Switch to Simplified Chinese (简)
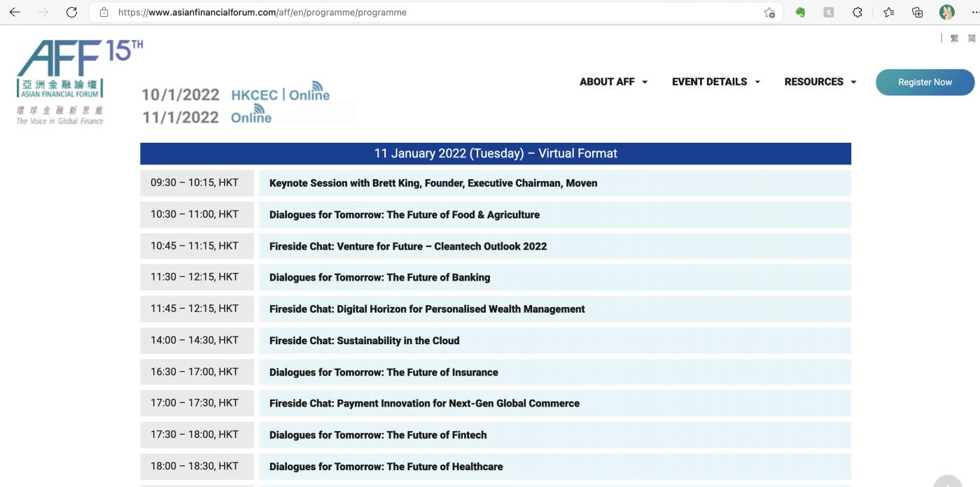 [972, 38]
